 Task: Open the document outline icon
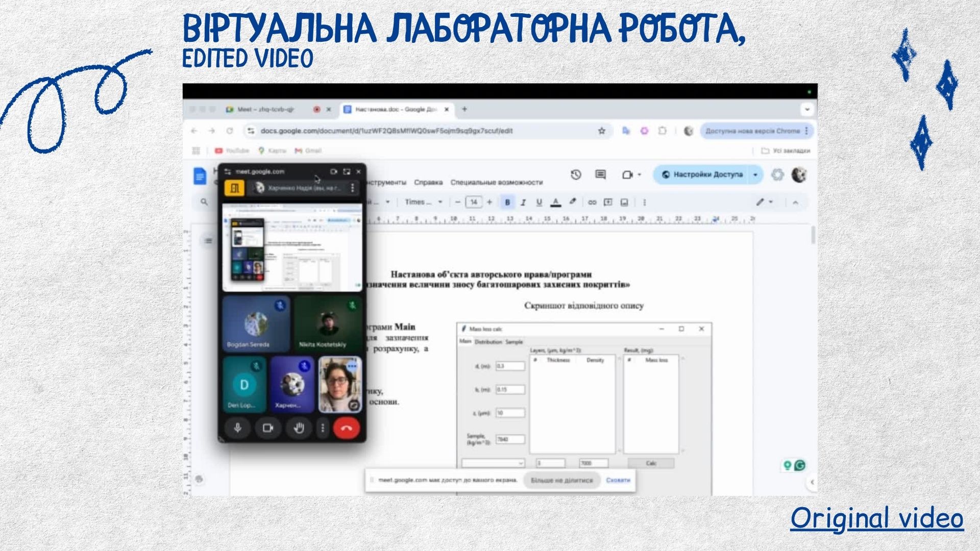click(x=208, y=240)
